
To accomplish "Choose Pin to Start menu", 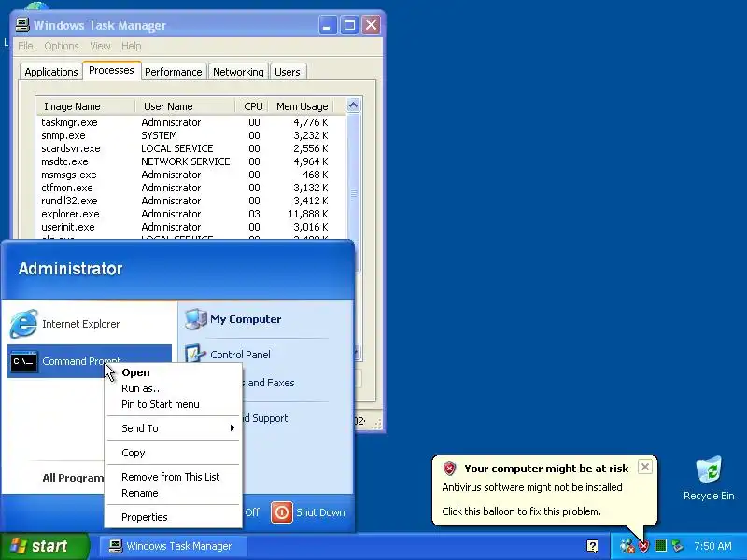I will [174, 404].
